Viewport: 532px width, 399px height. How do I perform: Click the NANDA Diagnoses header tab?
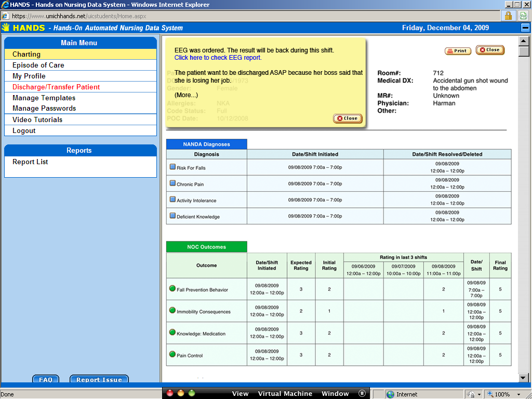coord(207,144)
